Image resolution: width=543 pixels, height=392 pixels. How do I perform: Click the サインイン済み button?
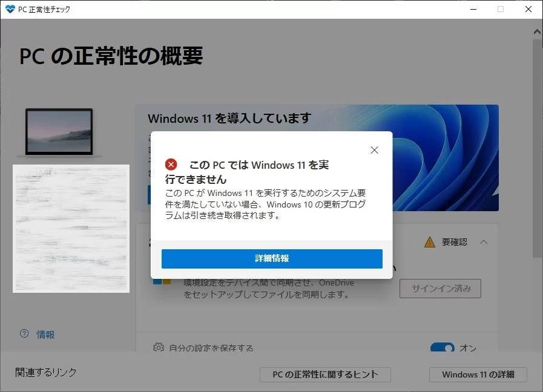[x=440, y=288]
